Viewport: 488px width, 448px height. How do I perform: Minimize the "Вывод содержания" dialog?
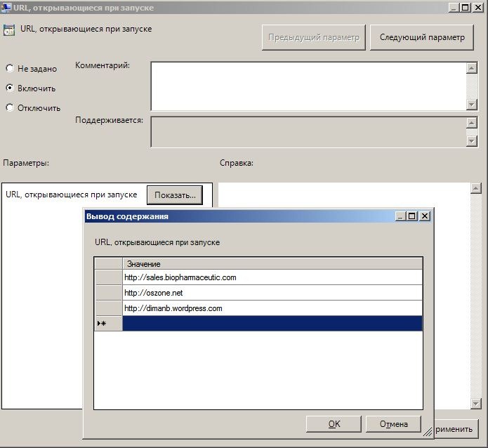click(400, 216)
